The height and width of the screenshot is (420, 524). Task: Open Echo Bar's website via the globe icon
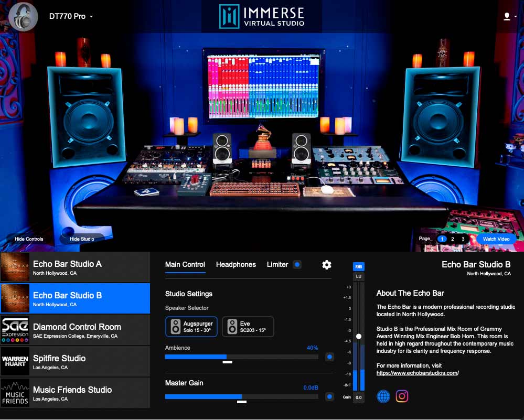pyautogui.click(x=383, y=396)
